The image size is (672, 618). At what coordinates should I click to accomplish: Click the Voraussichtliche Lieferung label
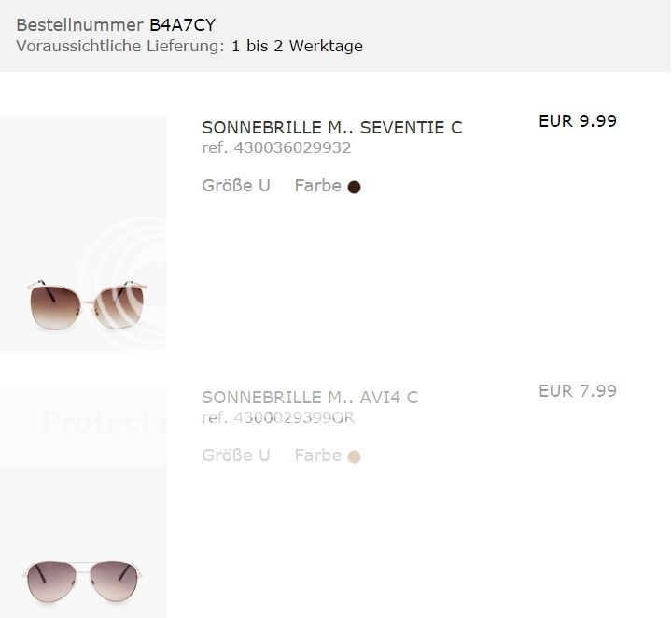[120, 46]
